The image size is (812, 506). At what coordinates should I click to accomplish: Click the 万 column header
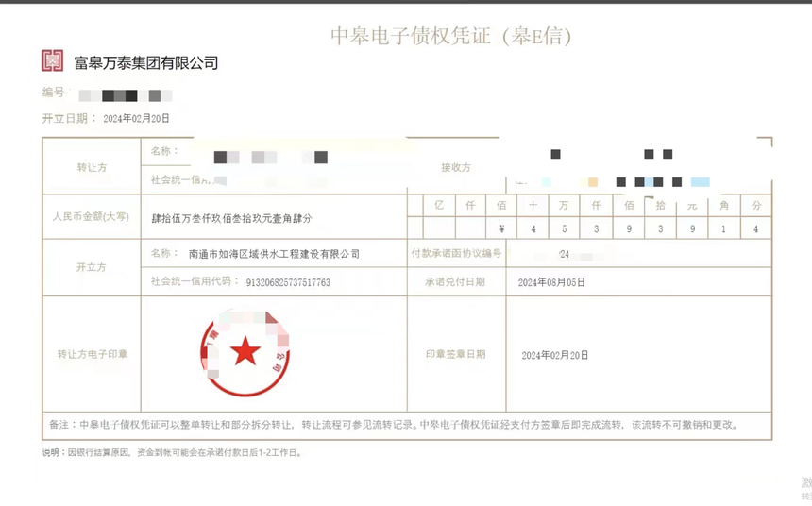tap(564, 205)
